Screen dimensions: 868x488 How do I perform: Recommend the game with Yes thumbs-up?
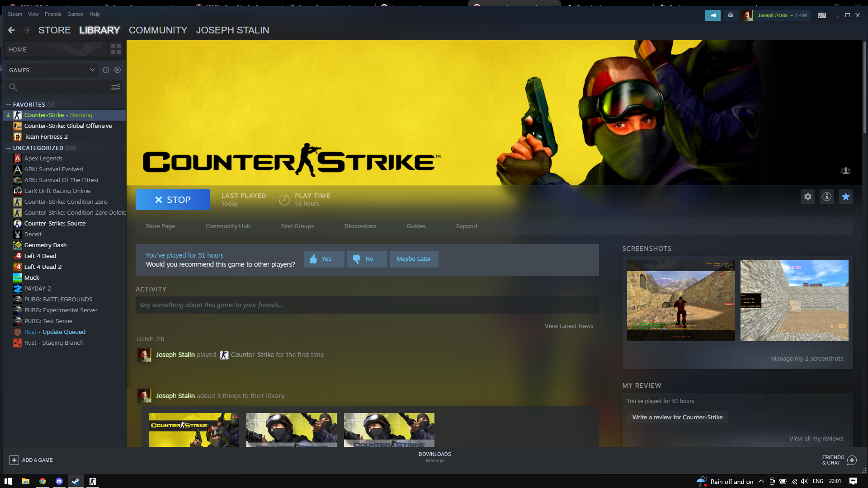[x=324, y=259]
